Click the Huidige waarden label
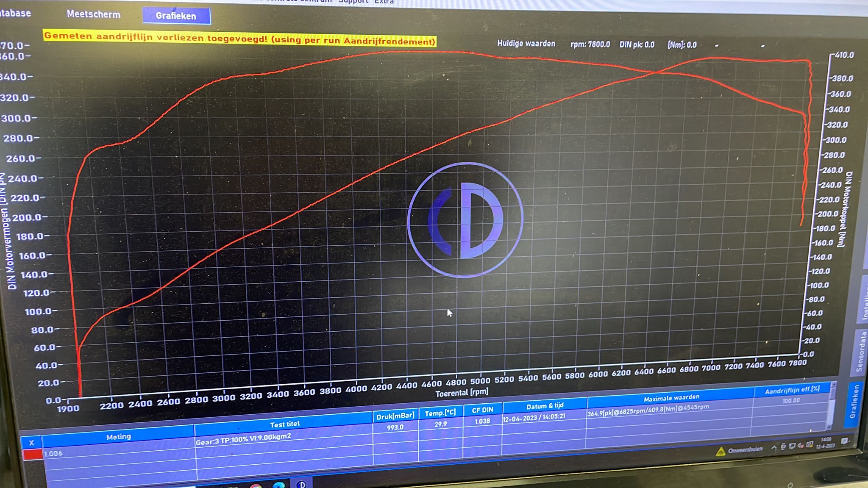 point(526,43)
